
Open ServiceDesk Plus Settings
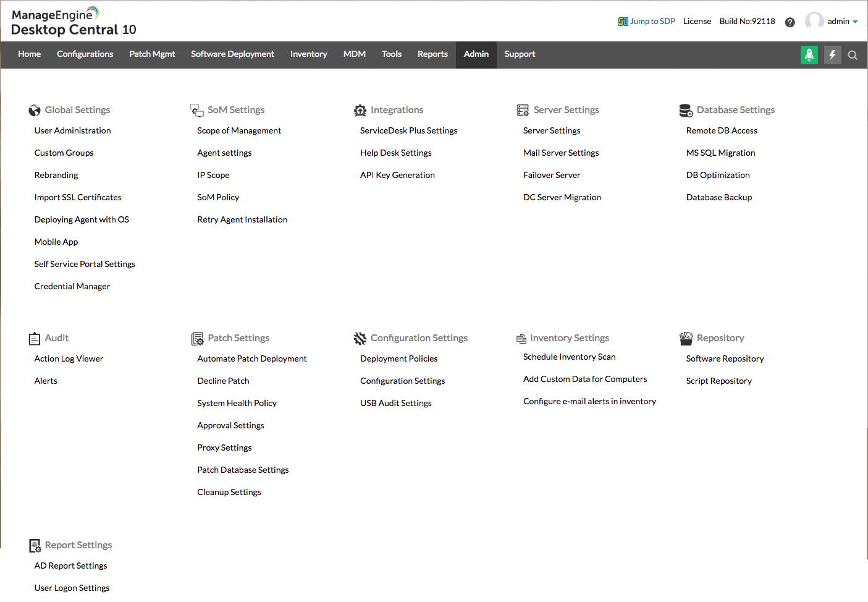tap(409, 131)
